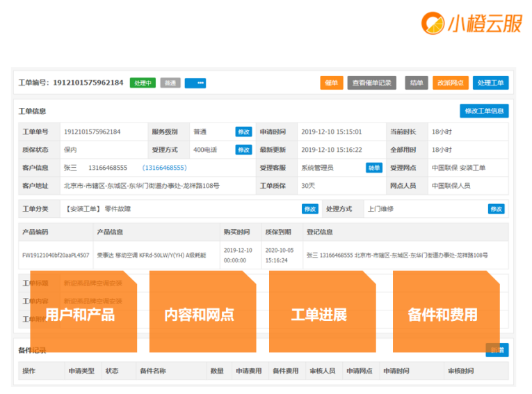Click the gray 普通 priority badge
Screen dimensions: 532x394
pos(170,83)
